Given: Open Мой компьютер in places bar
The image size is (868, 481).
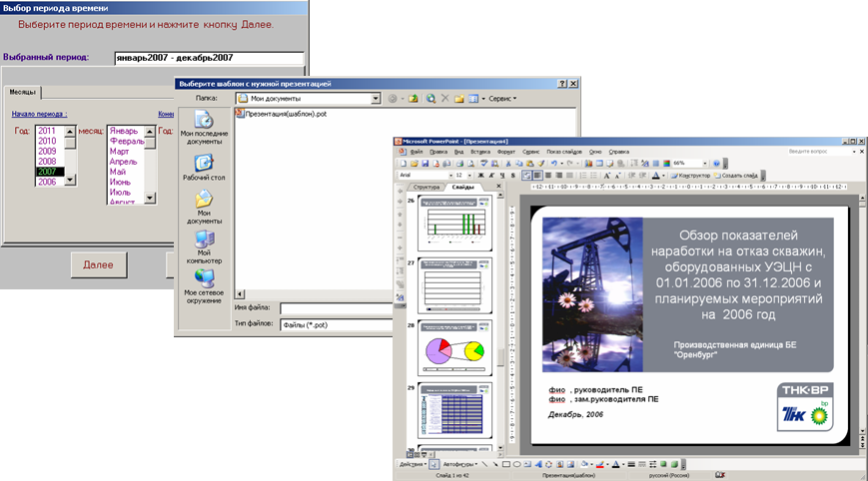Looking at the screenshot, I should click(204, 247).
